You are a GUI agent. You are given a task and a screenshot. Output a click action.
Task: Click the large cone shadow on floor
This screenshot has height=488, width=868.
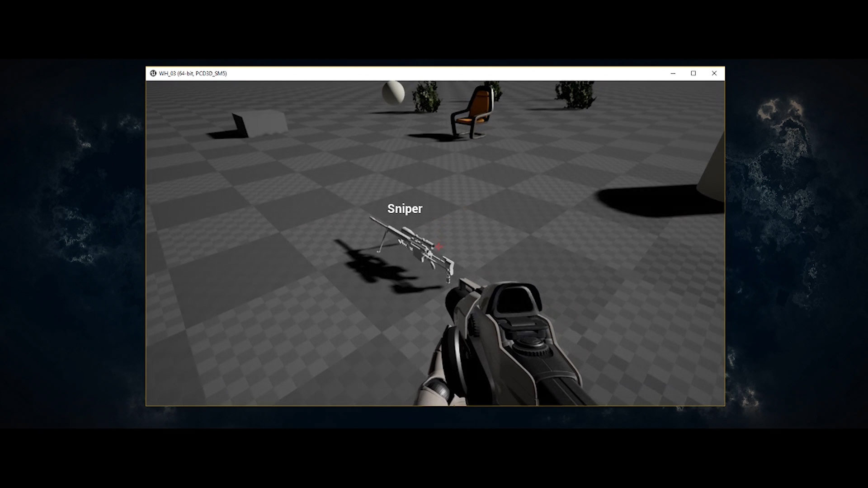click(x=651, y=201)
